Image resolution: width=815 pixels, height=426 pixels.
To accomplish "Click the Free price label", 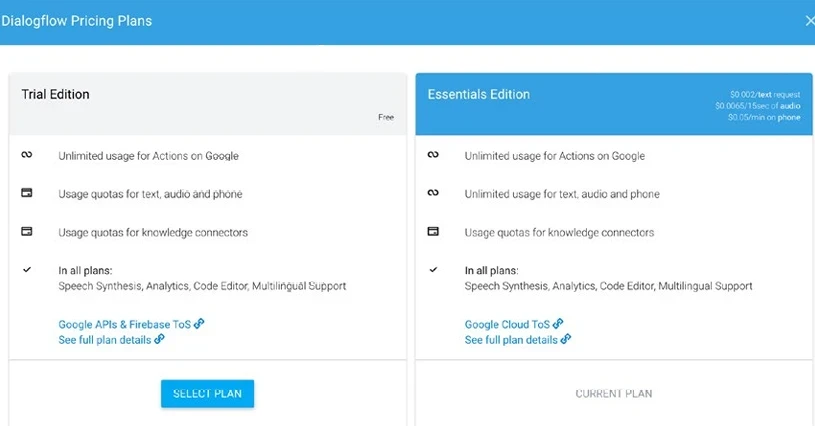I will point(386,117).
